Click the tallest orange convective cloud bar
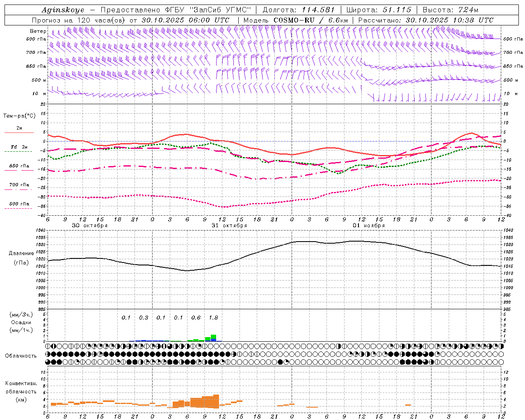The width and height of the screenshot is (525, 420). tap(217, 402)
